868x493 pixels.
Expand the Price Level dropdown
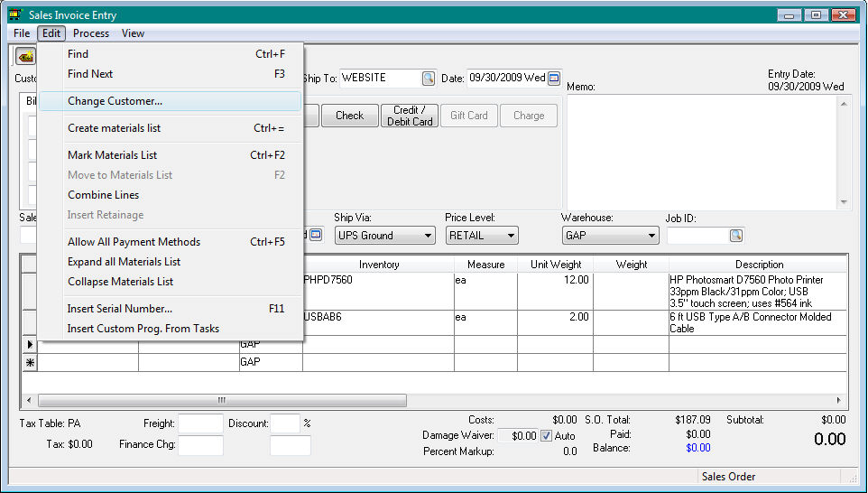(482, 236)
